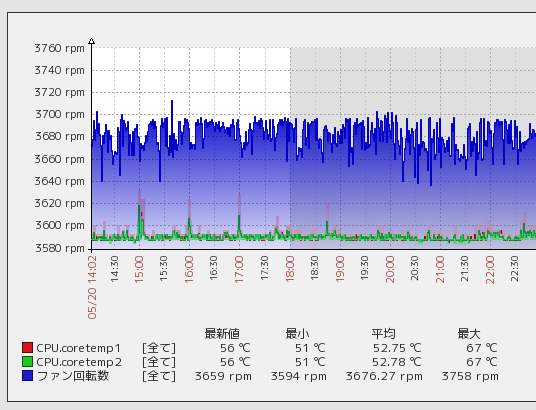Image resolution: width=536 pixels, height=410 pixels.
Task: Click the 最大 column header
Action: click(469, 333)
